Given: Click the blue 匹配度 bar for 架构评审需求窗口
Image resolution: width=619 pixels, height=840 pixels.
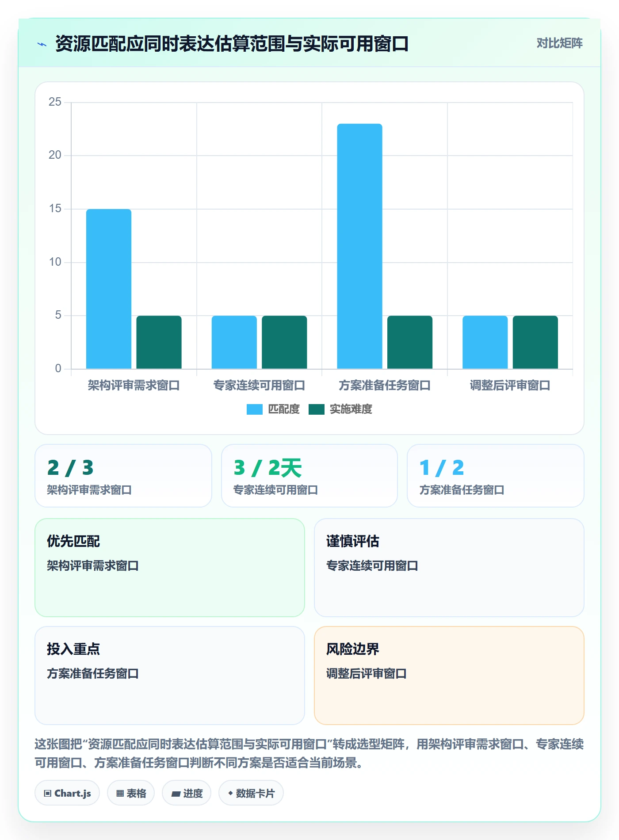Looking at the screenshot, I should [109, 289].
